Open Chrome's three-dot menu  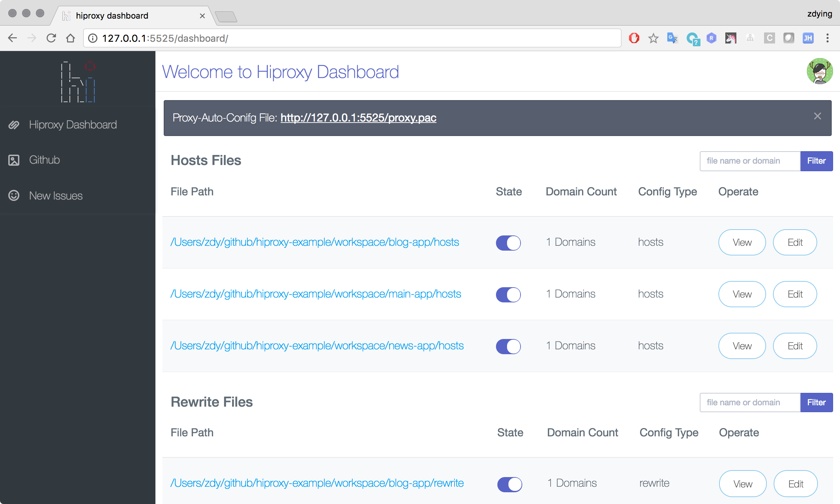point(828,38)
